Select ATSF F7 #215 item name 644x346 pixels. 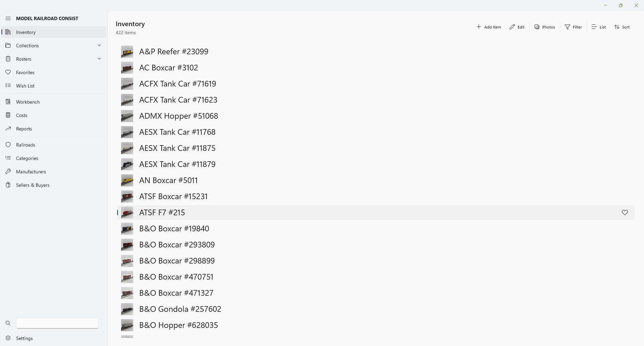pos(162,213)
